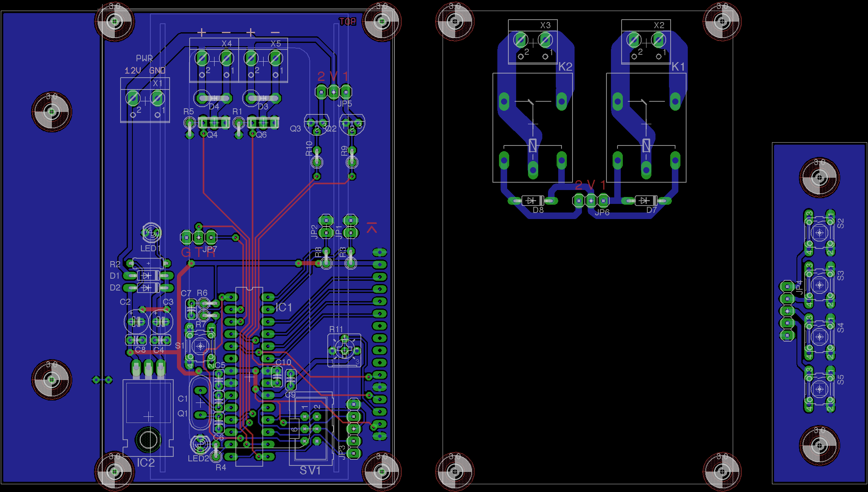Select the C7 capacitor label

186,293
